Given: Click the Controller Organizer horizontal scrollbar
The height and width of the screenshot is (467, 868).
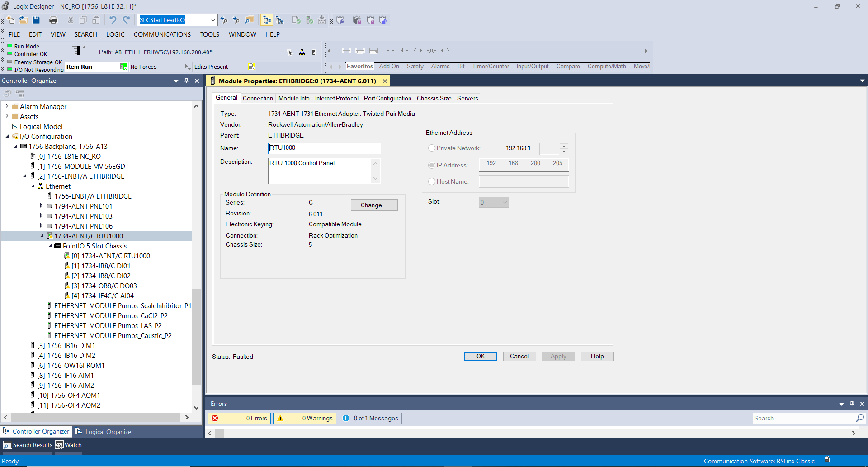Looking at the screenshot, I should 95,417.
